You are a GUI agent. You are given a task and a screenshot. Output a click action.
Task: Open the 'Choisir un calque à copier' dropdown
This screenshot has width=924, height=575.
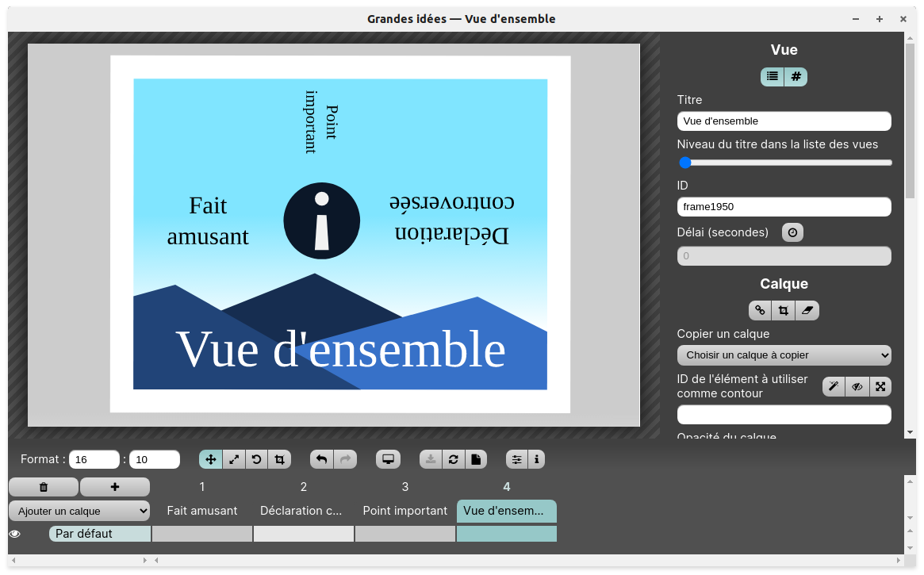[784, 355]
